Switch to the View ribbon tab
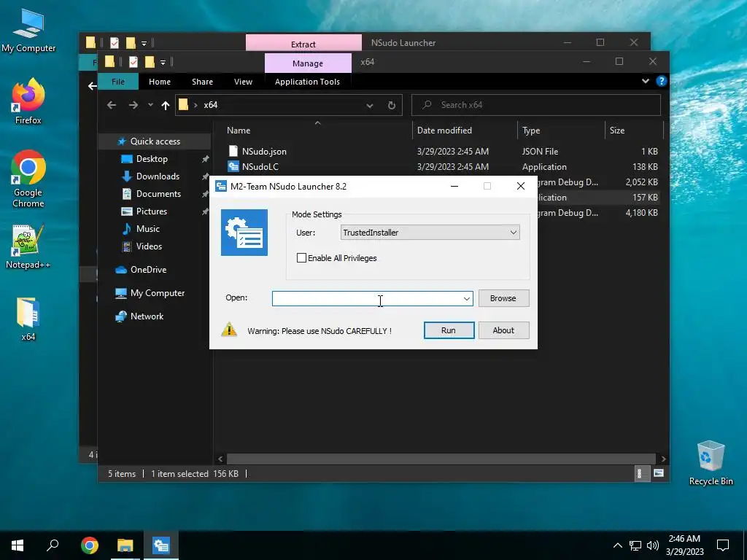The height and width of the screenshot is (560, 747). [243, 82]
